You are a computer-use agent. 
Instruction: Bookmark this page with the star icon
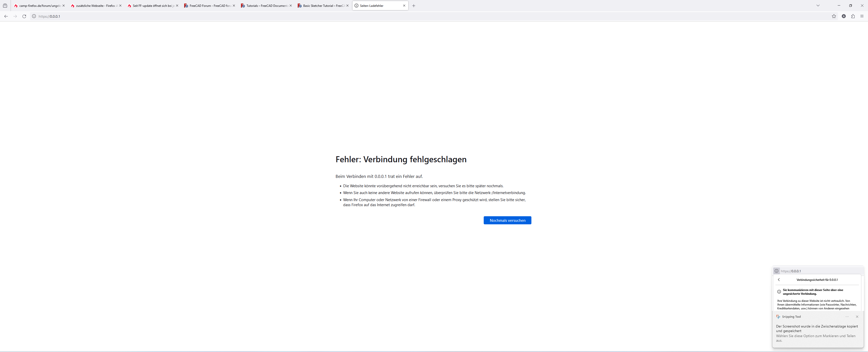point(834,16)
